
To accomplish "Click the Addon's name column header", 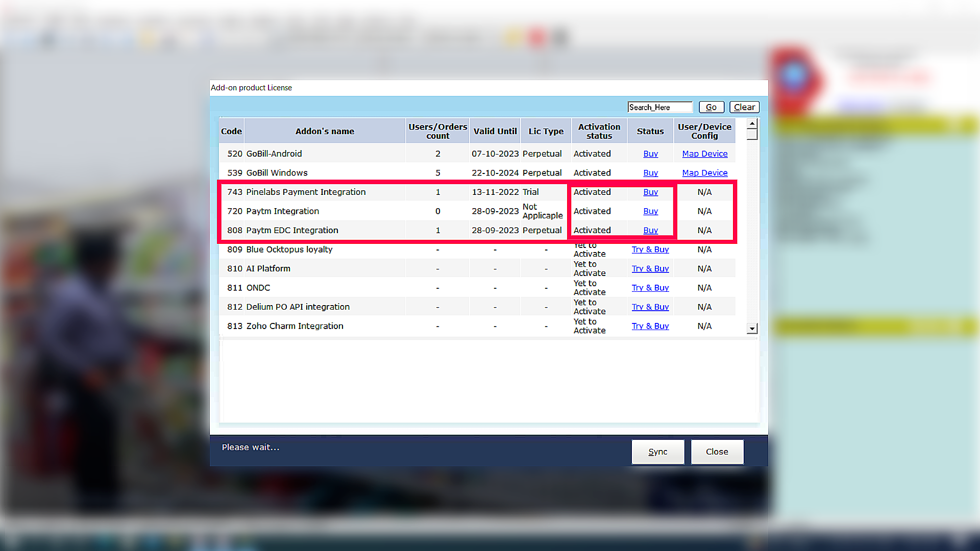I will [x=325, y=131].
